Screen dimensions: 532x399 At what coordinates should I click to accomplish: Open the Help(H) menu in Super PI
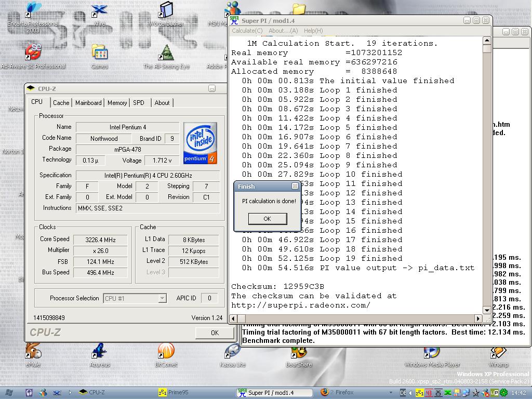(x=313, y=31)
